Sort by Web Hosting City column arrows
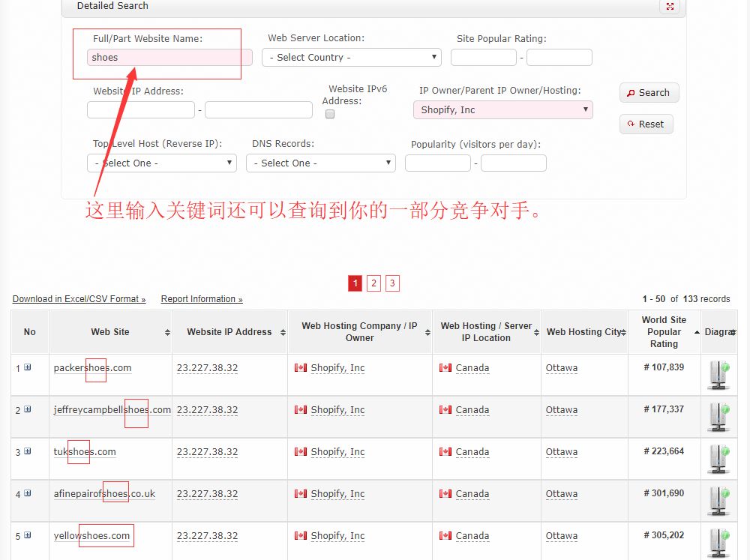Screen dimensions: 750x560 click(x=622, y=332)
